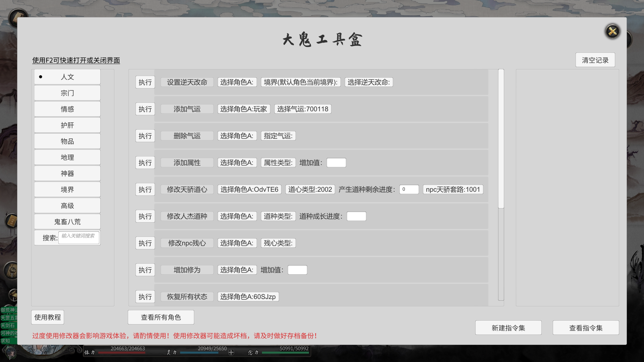The width and height of the screenshot is (644, 362).
Task: Click the plus icon beside 灵力 bar
Action: (231, 352)
